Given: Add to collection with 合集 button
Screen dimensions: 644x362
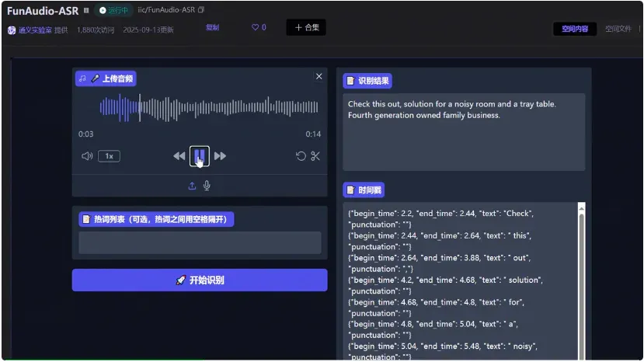Looking at the screenshot, I should (x=306, y=27).
